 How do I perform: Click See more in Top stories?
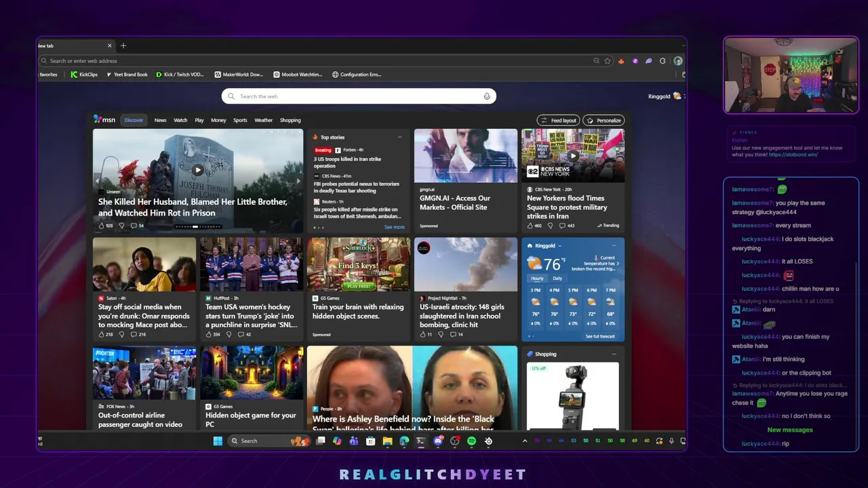click(x=394, y=227)
